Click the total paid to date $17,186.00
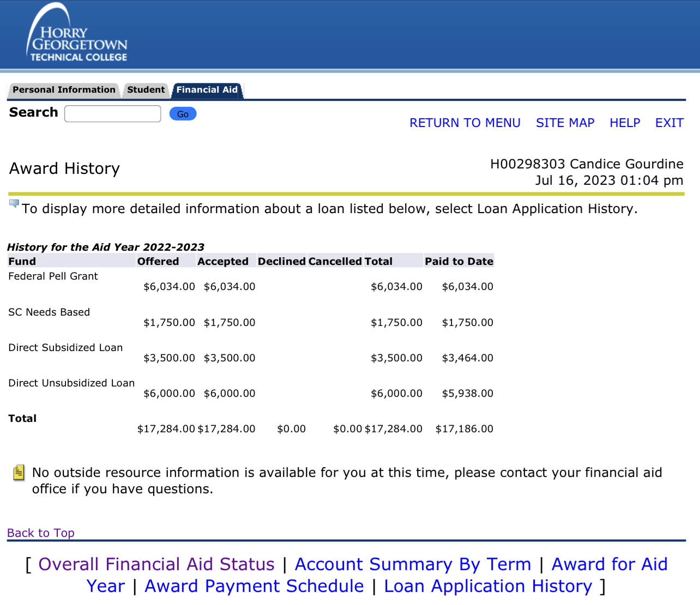This screenshot has height=605, width=700. (x=464, y=429)
